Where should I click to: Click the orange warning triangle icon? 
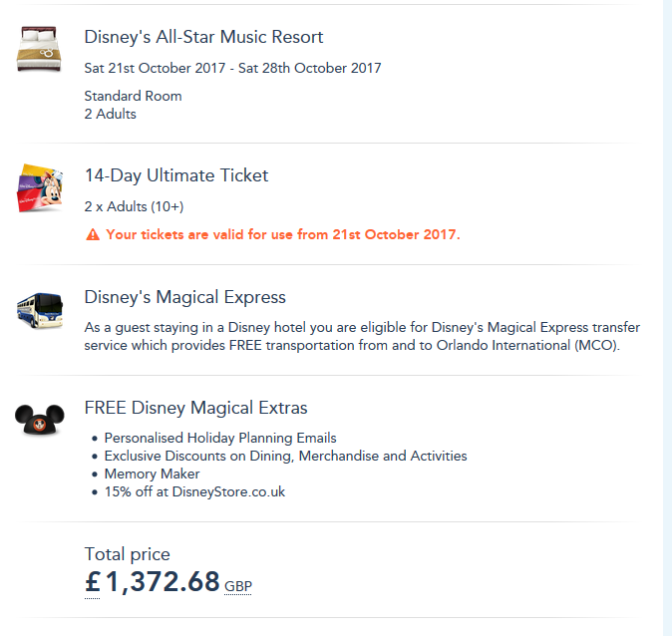tap(93, 235)
